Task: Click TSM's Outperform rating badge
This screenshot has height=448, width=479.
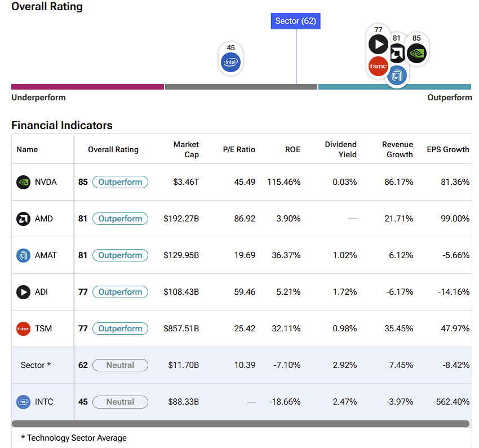Action: click(x=121, y=329)
